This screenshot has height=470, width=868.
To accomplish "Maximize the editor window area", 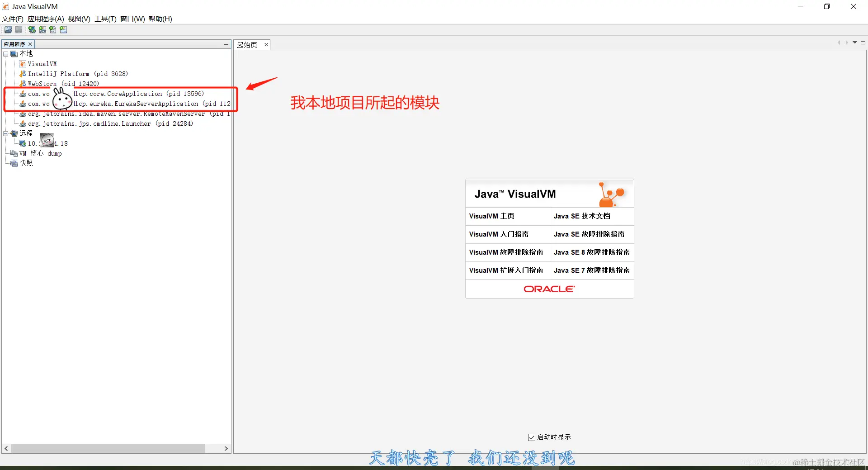I will (x=863, y=43).
